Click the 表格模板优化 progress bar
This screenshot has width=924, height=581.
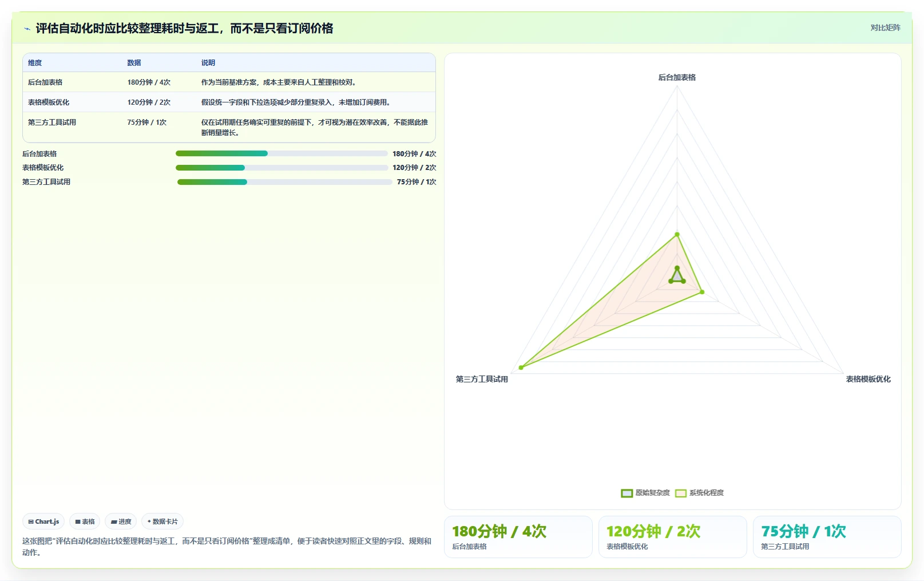[281, 168]
